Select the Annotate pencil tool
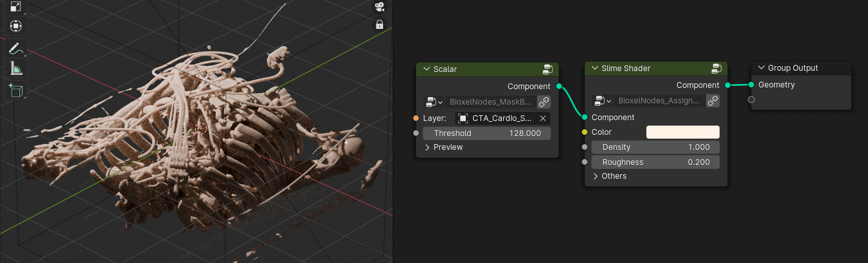 tap(16, 49)
